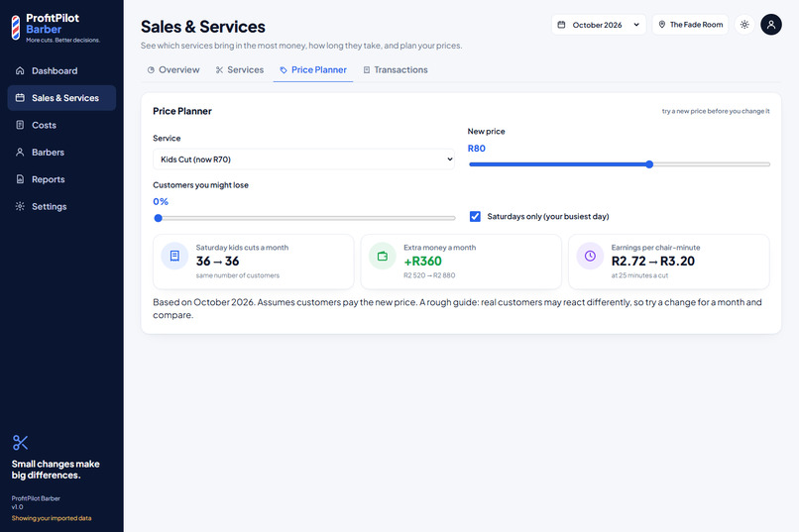The width and height of the screenshot is (799, 532).
Task: Go to the Costs section
Action: (x=61, y=125)
